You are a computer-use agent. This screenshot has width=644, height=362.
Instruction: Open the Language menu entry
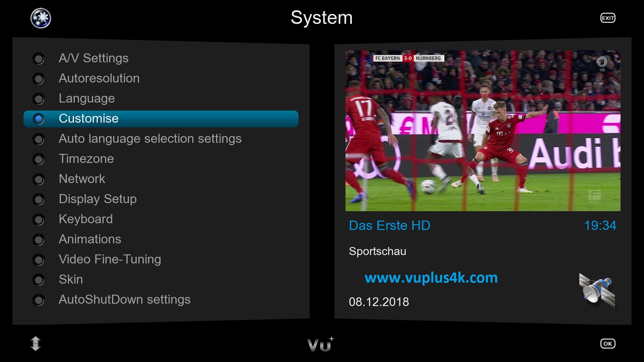click(161, 99)
